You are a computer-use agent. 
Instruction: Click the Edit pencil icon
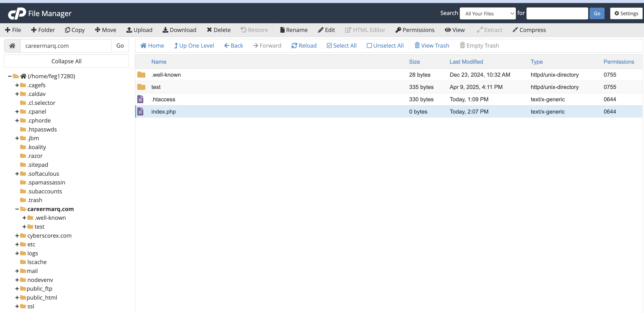pos(320,30)
